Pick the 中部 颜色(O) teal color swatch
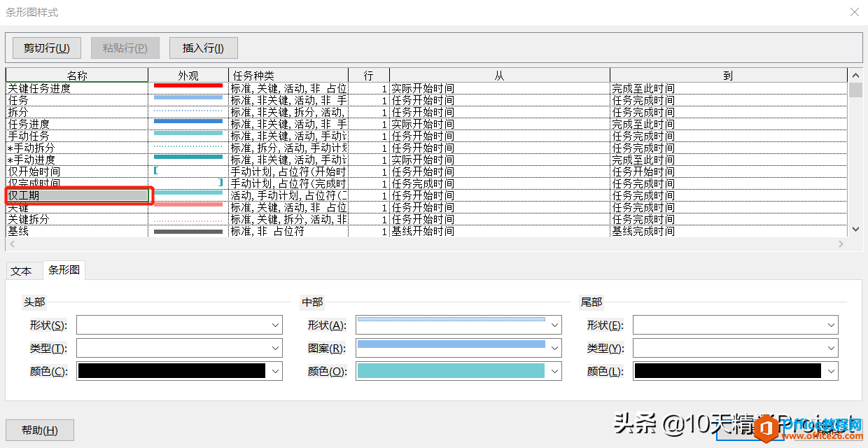This screenshot has height=448, width=868. point(451,371)
